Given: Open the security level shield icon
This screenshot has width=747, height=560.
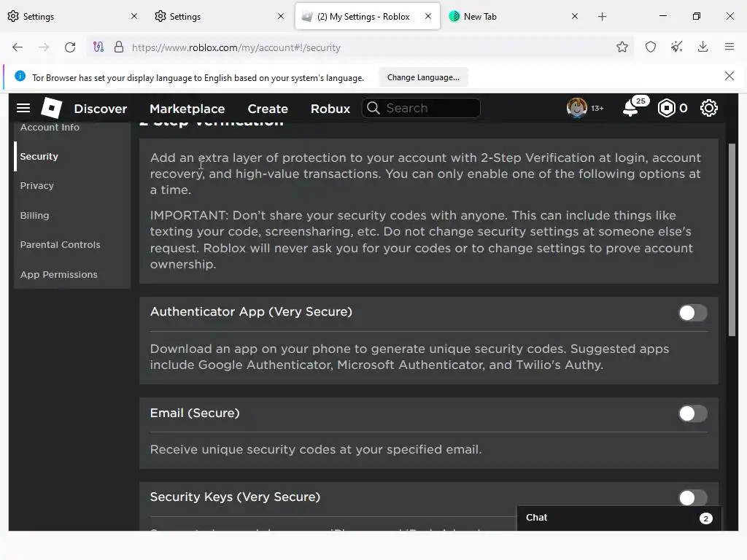Looking at the screenshot, I should (651, 47).
